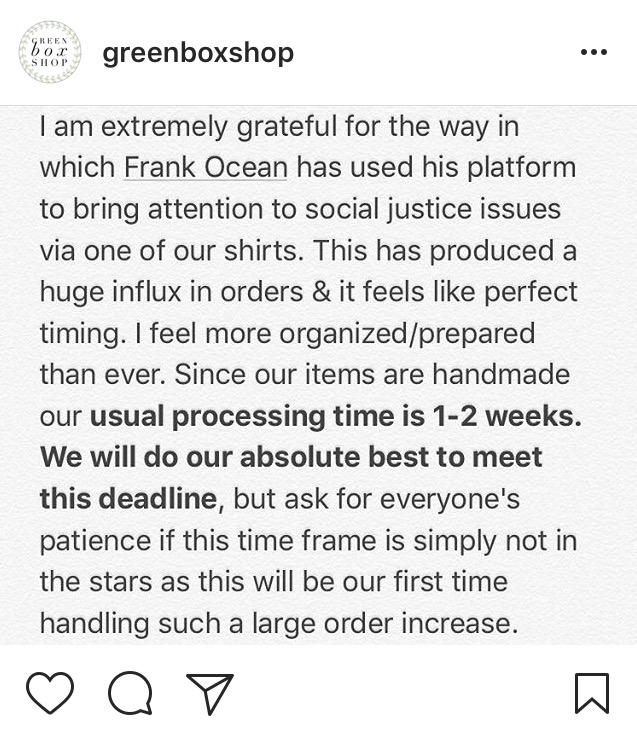Click the phrase 'social justice issues'
The height and width of the screenshot is (738, 637).
coord(433,210)
